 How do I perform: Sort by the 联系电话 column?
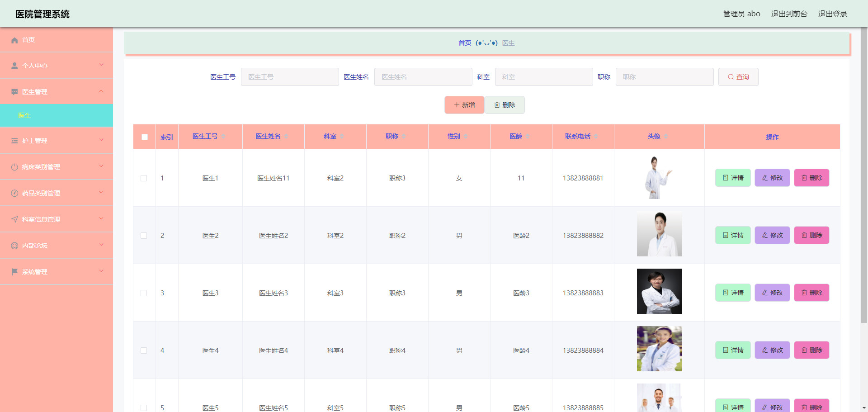596,137
